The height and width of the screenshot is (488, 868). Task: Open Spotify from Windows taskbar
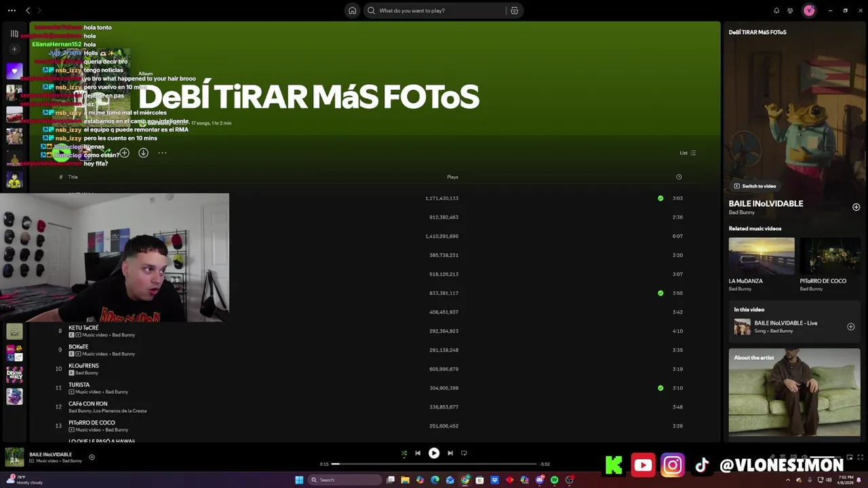[x=554, y=480]
